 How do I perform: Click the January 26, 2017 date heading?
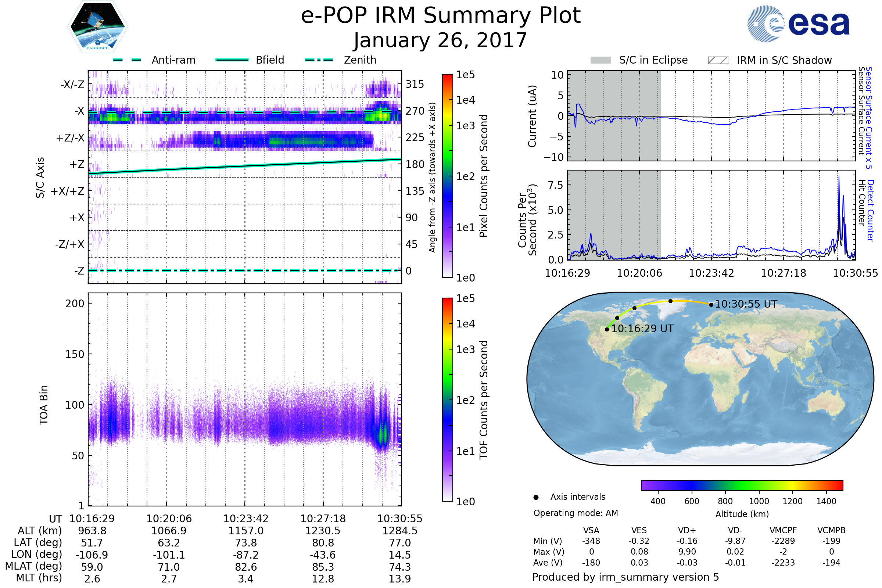pos(441,40)
